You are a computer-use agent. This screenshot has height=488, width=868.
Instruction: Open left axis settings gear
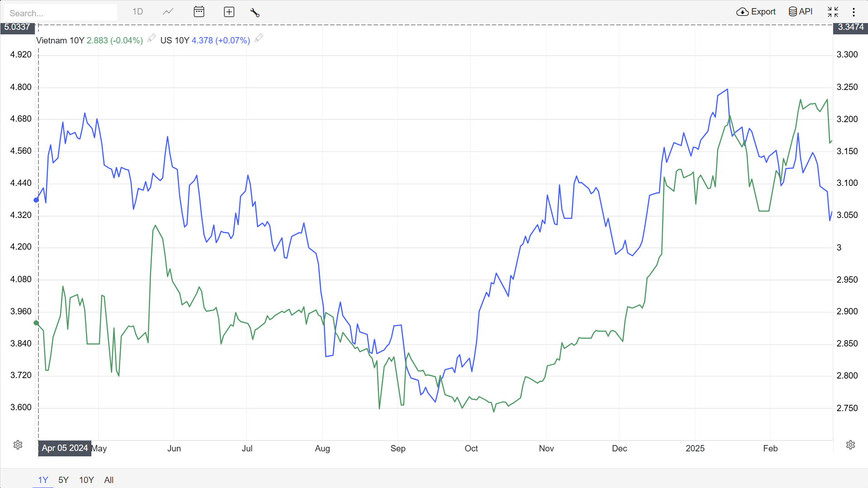coord(18,445)
